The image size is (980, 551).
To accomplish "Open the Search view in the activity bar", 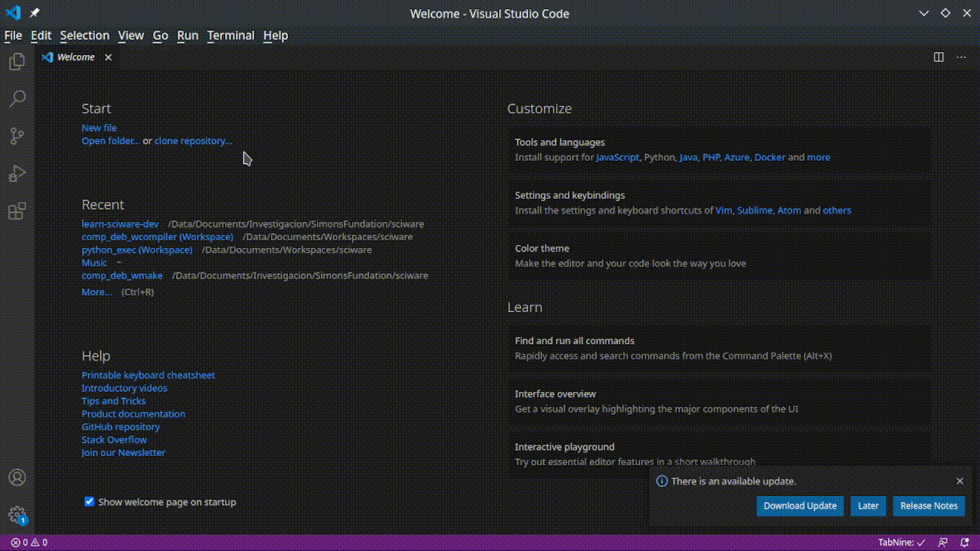I will [x=17, y=99].
